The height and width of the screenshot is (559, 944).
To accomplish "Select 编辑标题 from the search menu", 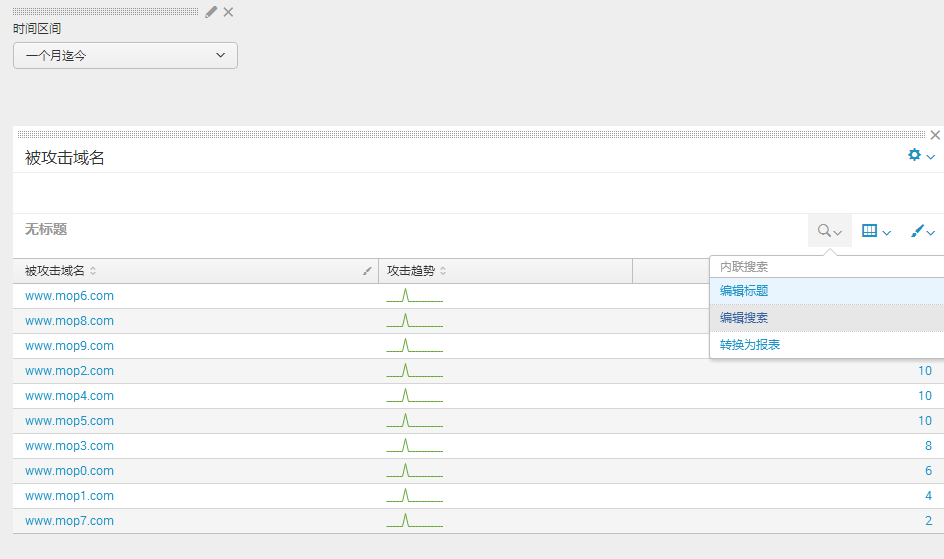I will (x=744, y=291).
